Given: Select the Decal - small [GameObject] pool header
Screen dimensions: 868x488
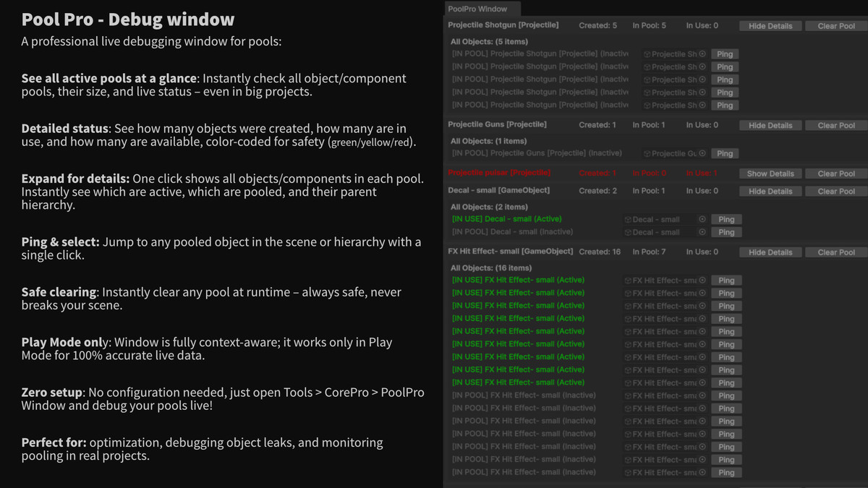Looking at the screenshot, I should point(499,191).
